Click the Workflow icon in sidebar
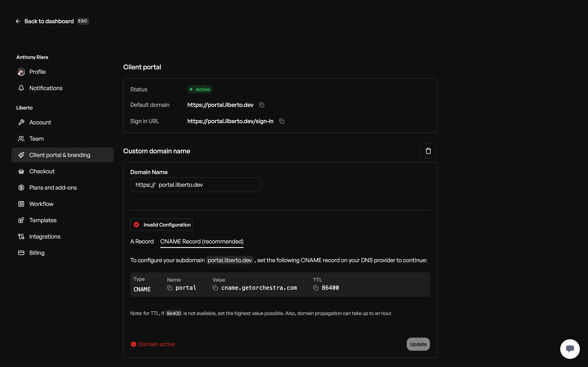Image resolution: width=588 pixels, height=367 pixels. [21, 204]
